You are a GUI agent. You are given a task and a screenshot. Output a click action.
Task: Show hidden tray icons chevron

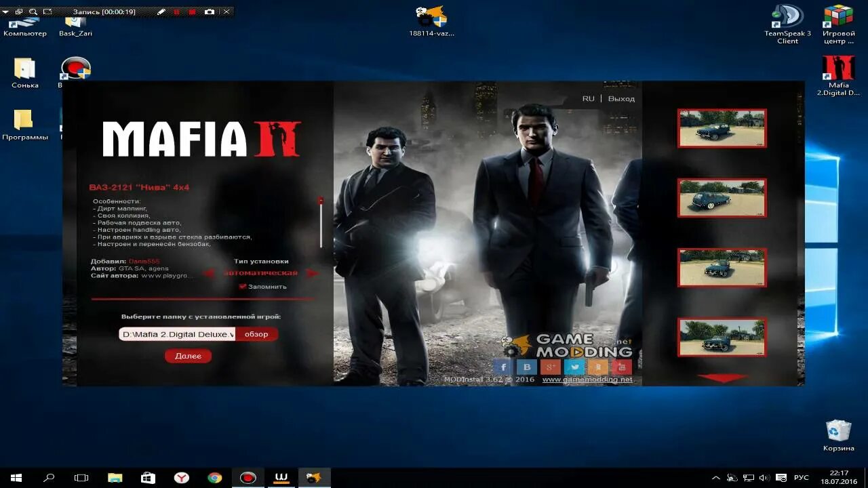(x=716, y=478)
